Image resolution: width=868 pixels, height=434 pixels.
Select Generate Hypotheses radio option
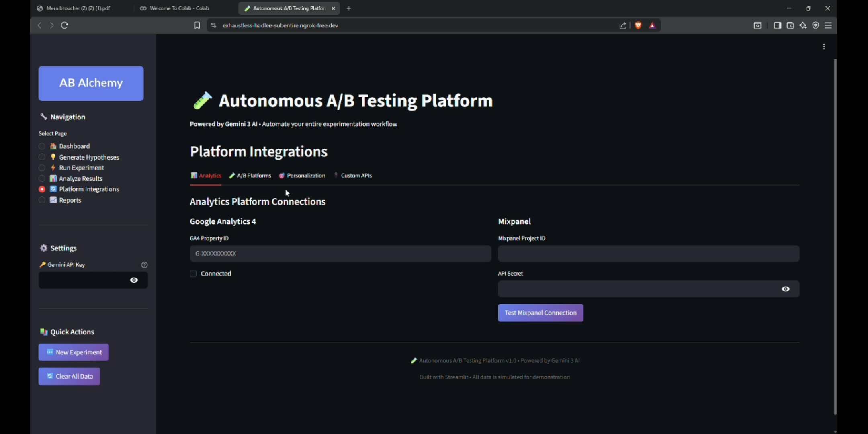pyautogui.click(x=42, y=157)
